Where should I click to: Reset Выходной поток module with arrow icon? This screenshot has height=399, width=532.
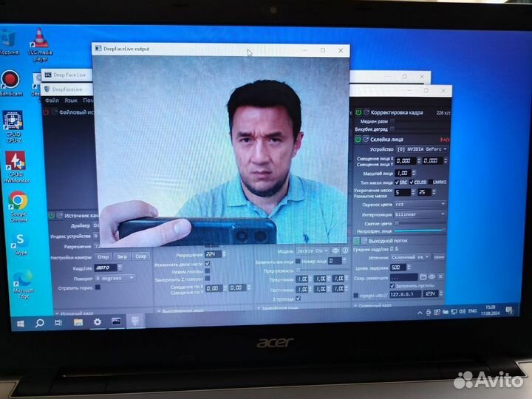tap(364, 241)
